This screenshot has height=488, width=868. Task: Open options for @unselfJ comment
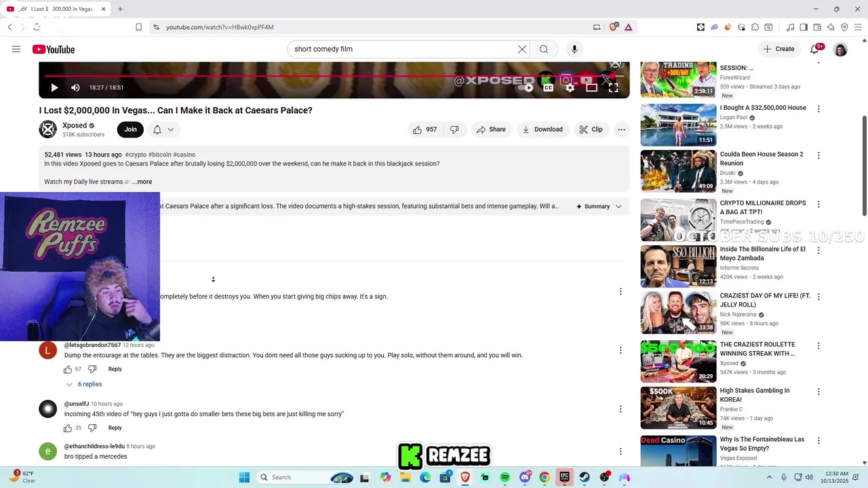point(620,409)
